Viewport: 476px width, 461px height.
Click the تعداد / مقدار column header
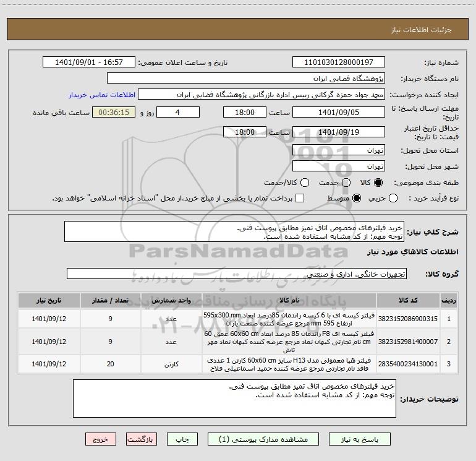[110, 300]
